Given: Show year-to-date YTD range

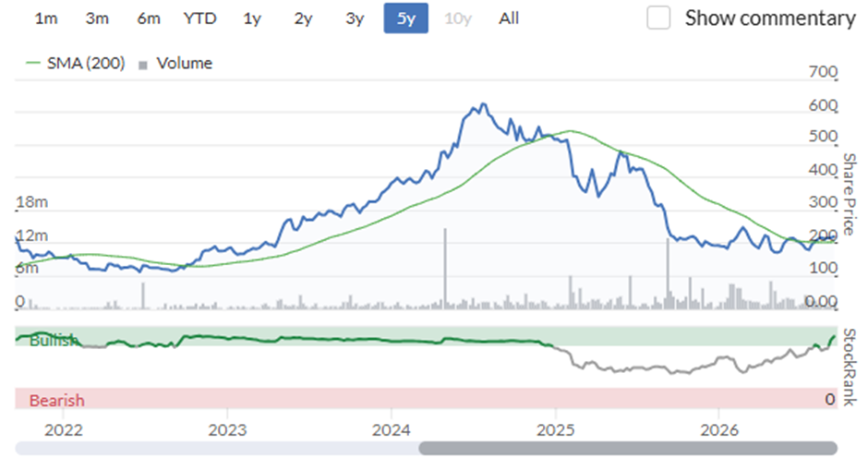Looking at the screenshot, I should tap(199, 18).
